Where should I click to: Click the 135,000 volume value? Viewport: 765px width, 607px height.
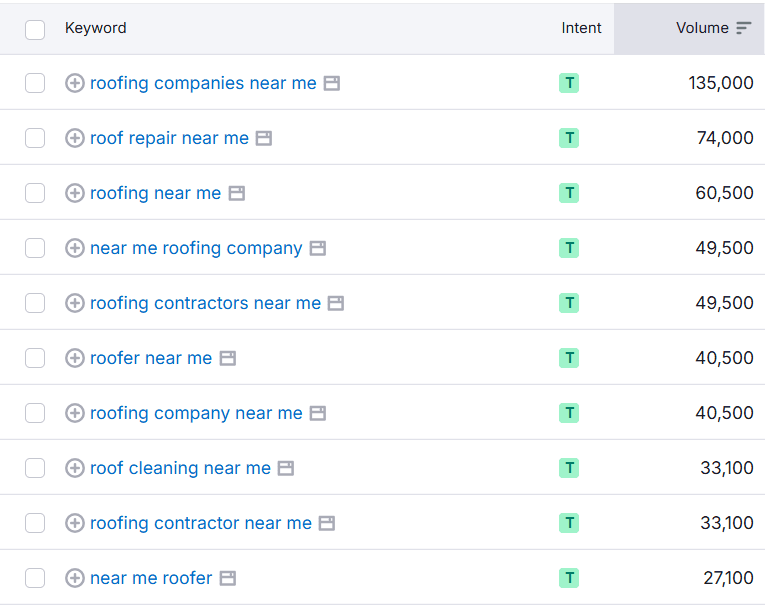[721, 83]
